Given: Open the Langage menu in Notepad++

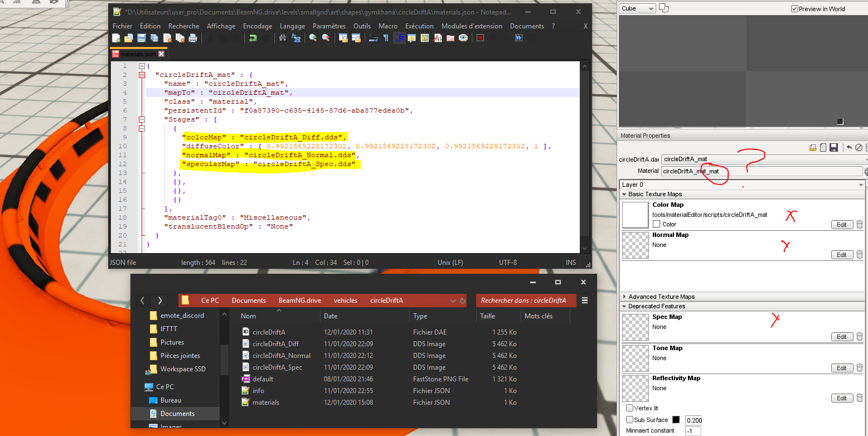Looking at the screenshot, I should point(292,26).
